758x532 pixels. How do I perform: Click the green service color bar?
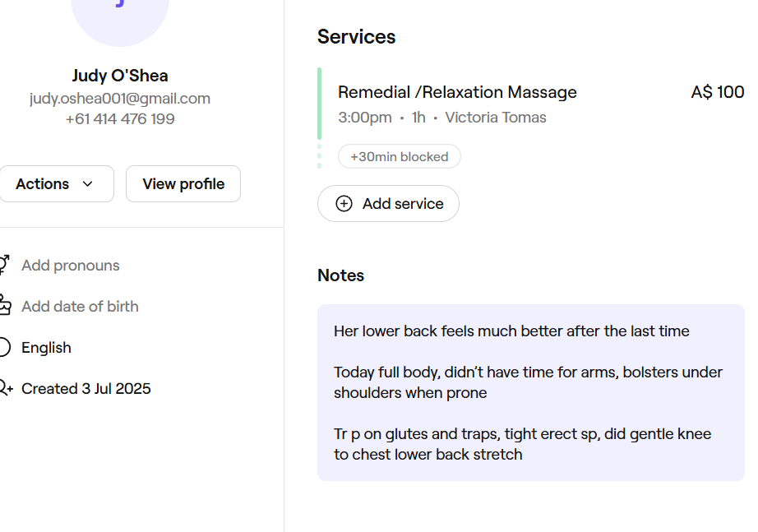coord(320,104)
